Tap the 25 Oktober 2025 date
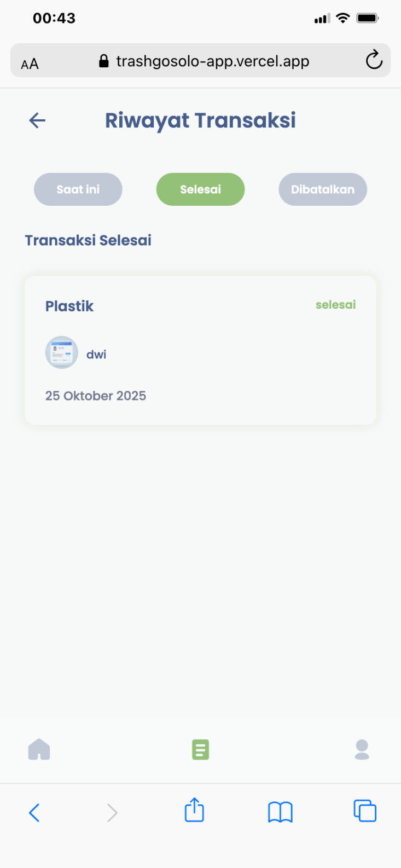 click(x=96, y=396)
